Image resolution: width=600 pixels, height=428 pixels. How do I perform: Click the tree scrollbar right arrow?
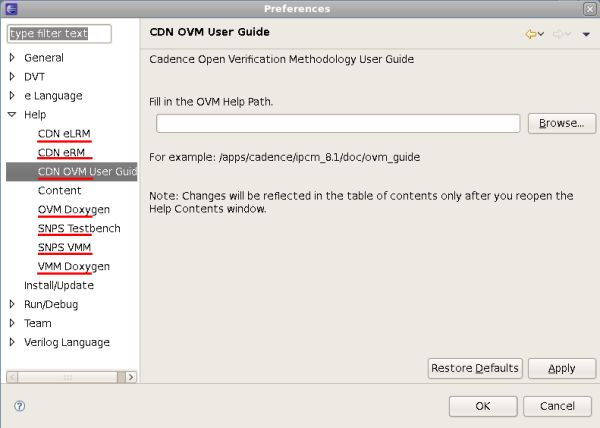[131, 377]
